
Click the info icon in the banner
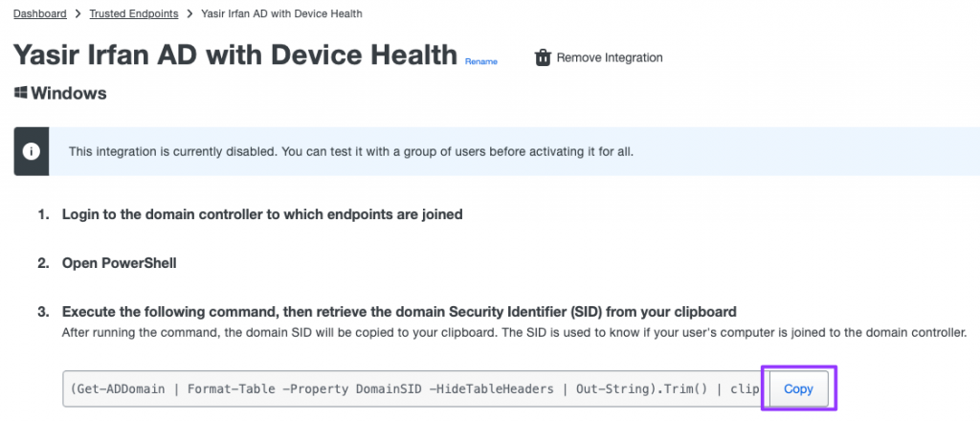[32, 151]
